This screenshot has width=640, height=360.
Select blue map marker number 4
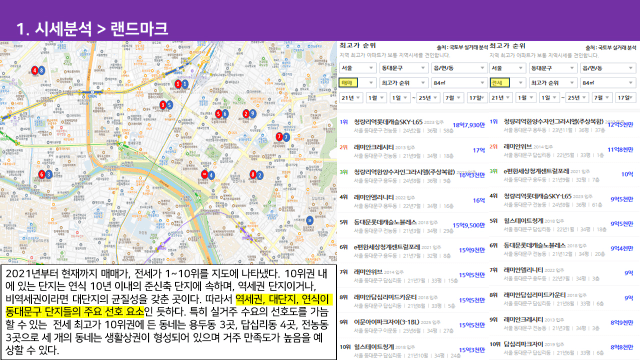211,176
